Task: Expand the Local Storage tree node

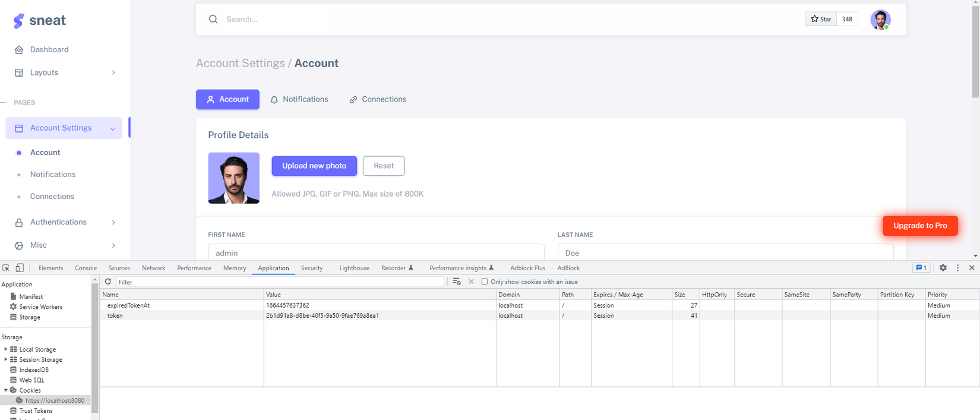Action: coord(6,349)
